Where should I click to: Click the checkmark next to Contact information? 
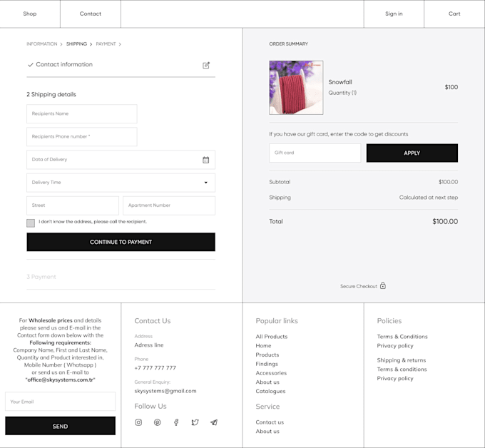[x=30, y=65]
